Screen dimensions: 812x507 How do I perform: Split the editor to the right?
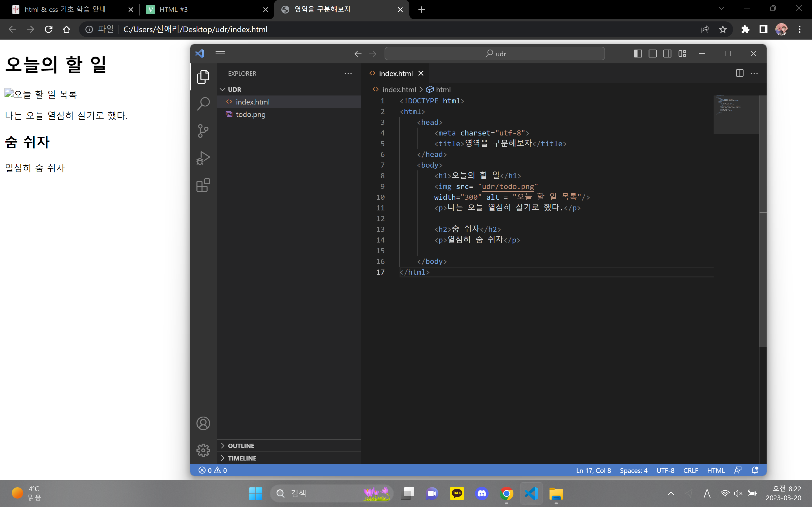tap(740, 73)
